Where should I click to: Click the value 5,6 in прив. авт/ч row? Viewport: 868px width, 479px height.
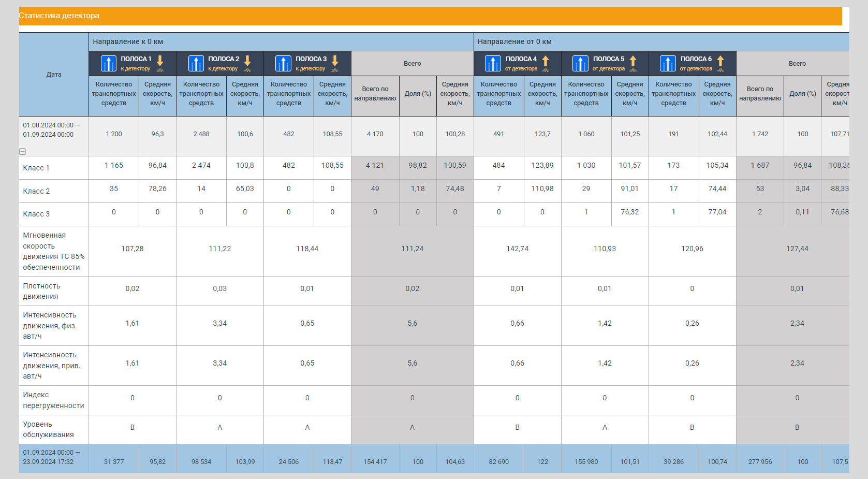(x=413, y=363)
